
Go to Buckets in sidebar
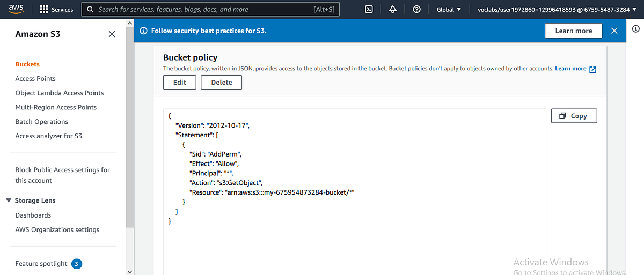click(27, 64)
